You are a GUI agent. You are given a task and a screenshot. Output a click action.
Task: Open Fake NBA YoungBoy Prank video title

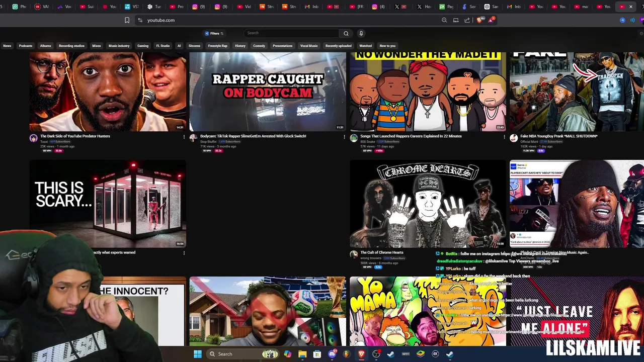click(x=558, y=136)
